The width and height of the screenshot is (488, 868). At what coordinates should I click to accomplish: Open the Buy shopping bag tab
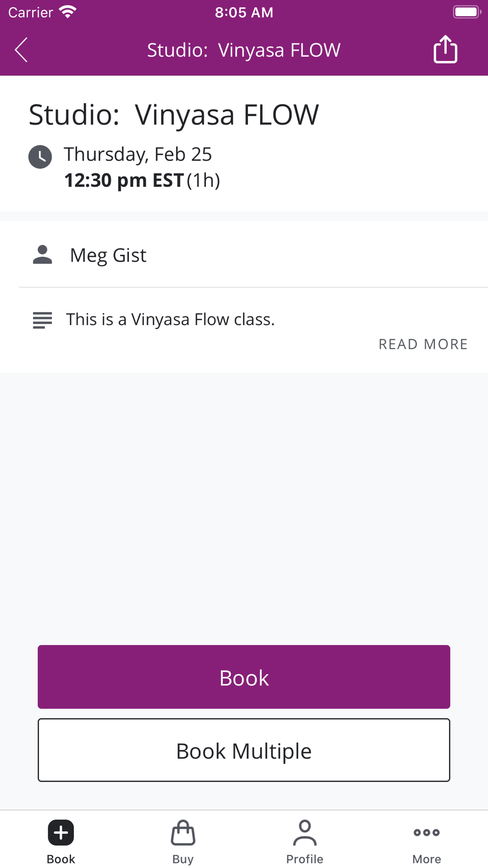tap(183, 842)
